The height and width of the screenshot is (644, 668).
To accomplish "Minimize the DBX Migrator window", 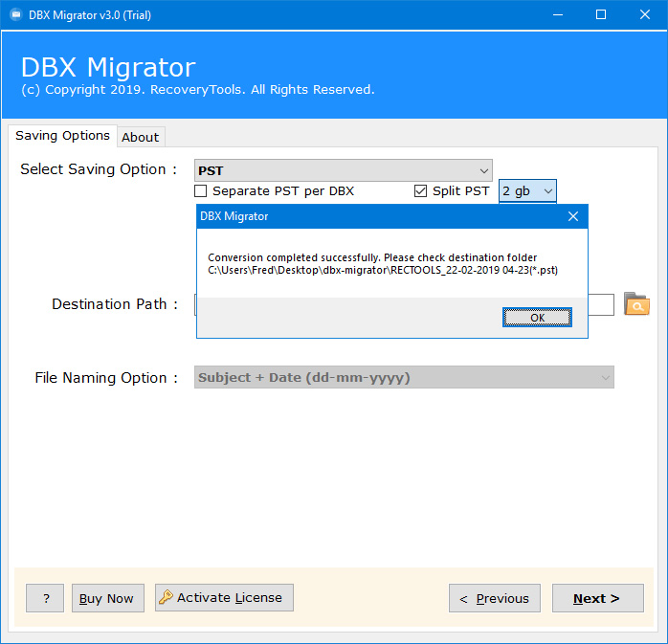I will tap(558, 15).
